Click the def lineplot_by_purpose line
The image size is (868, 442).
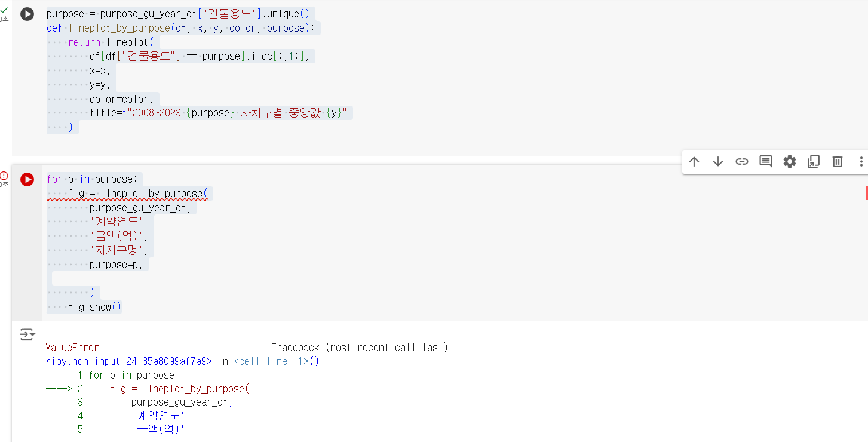point(183,28)
